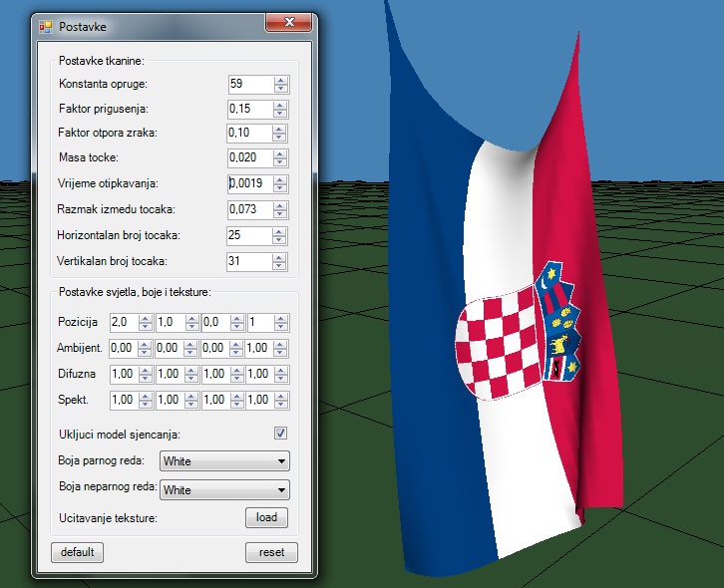Decrease Masa tocke with down arrow

point(280,162)
